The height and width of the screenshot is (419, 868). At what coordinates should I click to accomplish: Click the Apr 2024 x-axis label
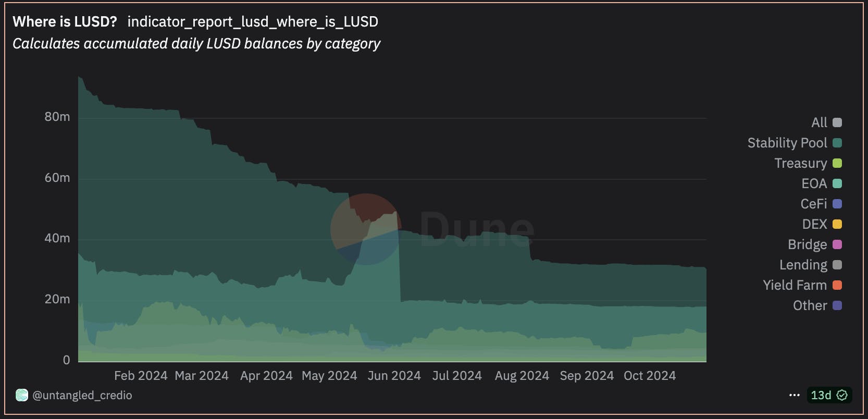pos(266,376)
